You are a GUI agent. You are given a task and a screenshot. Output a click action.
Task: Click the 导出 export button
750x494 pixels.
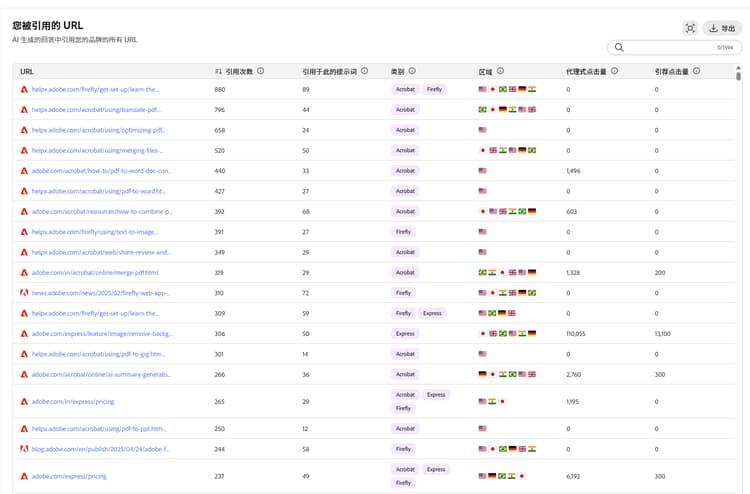pyautogui.click(x=722, y=28)
